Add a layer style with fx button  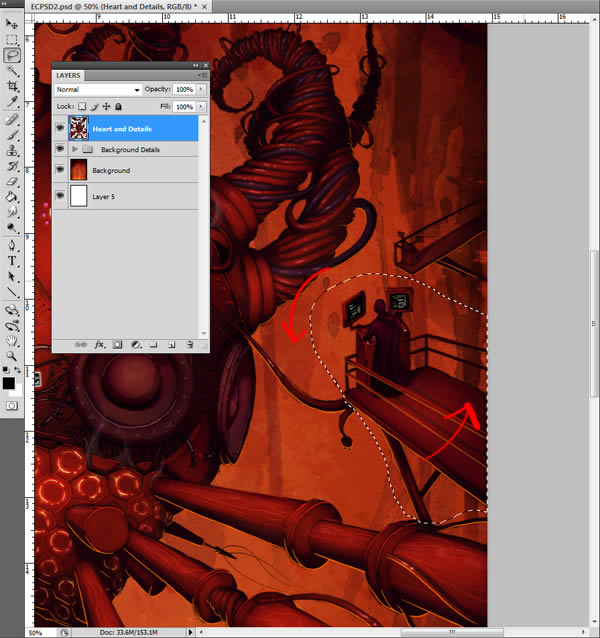[100, 345]
